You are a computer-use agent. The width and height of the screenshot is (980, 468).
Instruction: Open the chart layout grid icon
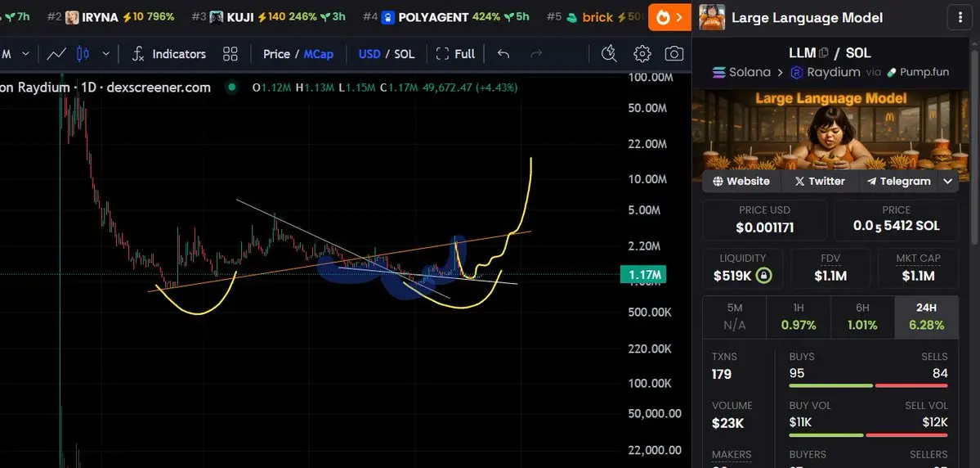click(230, 54)
